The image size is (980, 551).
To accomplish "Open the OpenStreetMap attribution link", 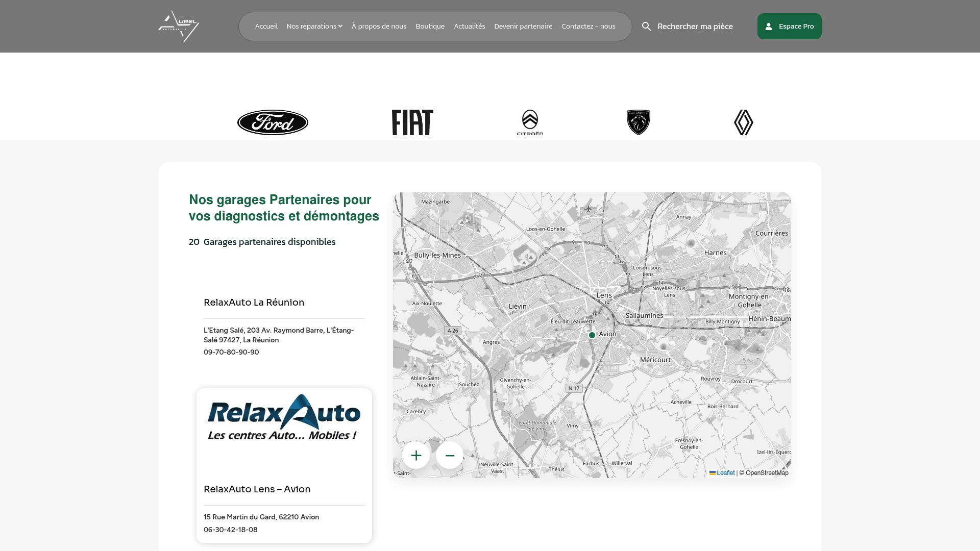I will (767, 473).
